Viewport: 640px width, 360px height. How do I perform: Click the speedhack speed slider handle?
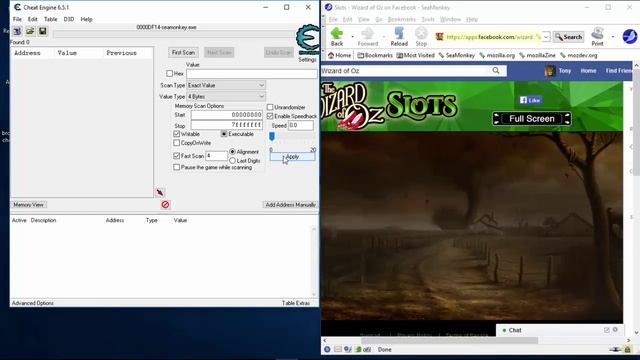coord(272,136)
